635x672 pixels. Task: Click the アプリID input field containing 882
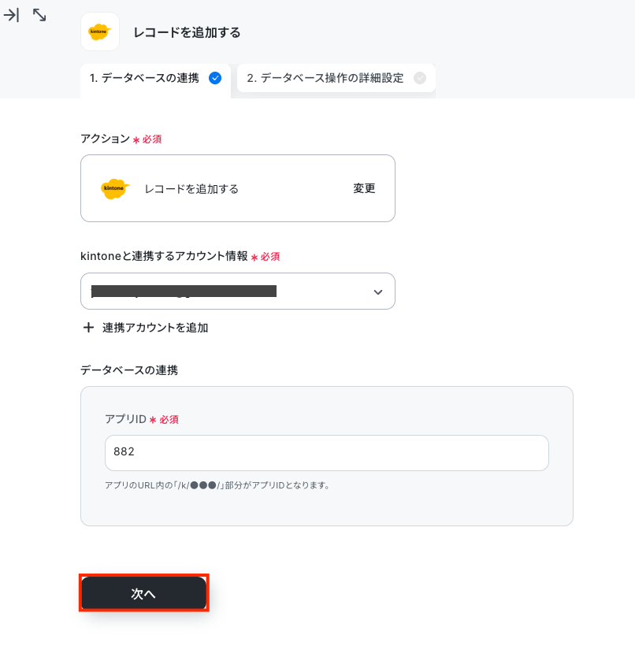coord(327,453)
